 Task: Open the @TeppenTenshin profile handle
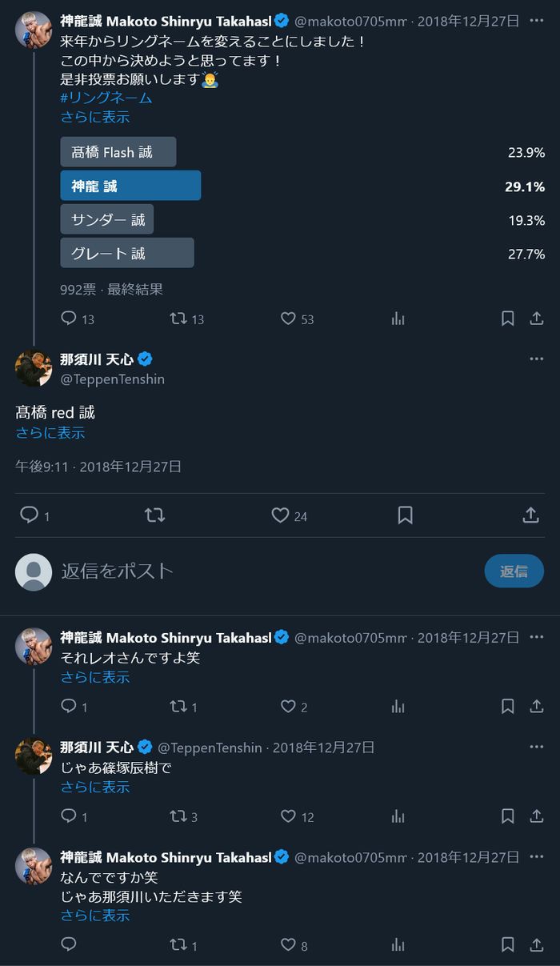(x=112, y=379)
